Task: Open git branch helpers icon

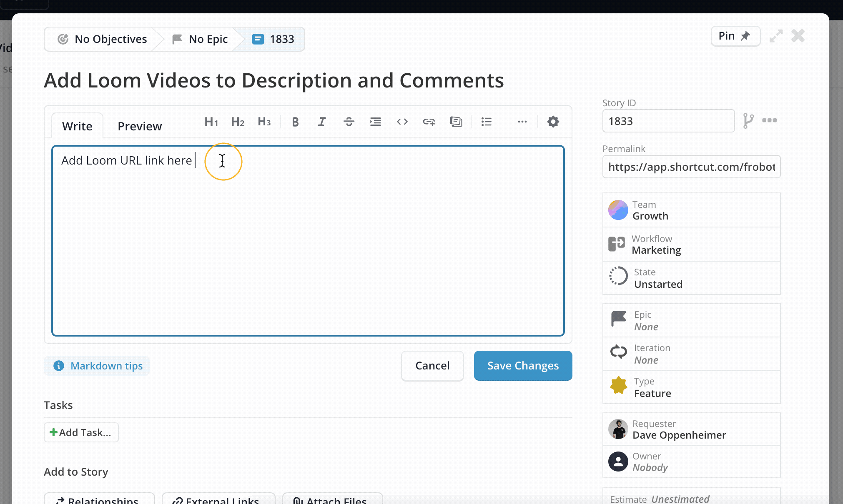Action: coord(748,121)
